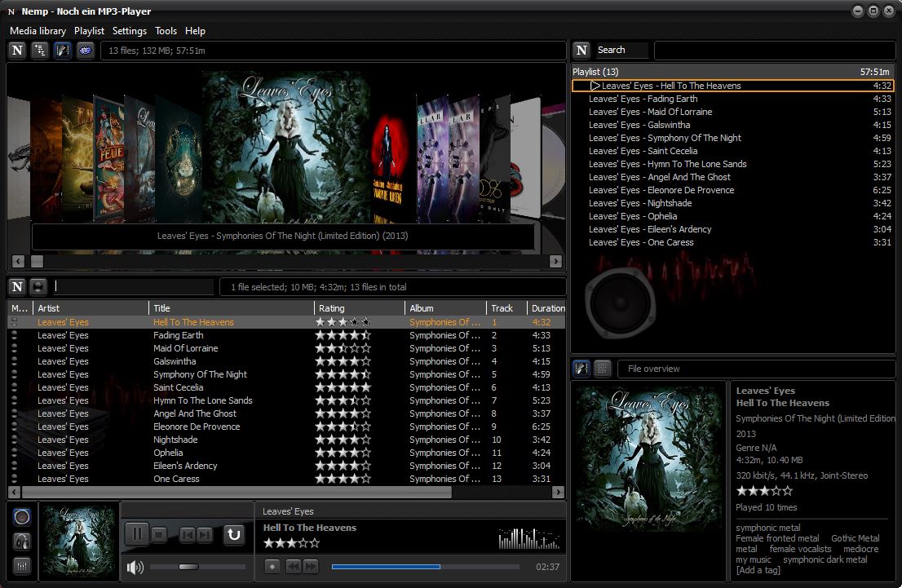
Task: Sort the track list by Artist column
Action: (91, 308)
